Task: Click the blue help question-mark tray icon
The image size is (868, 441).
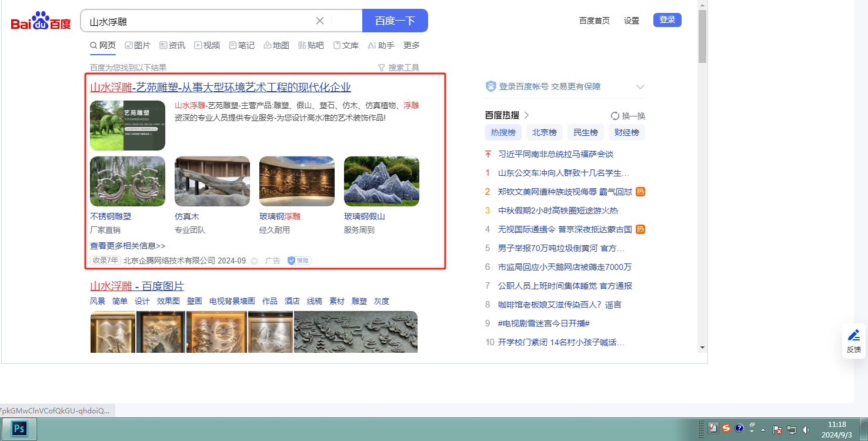Action: [739, 428]
